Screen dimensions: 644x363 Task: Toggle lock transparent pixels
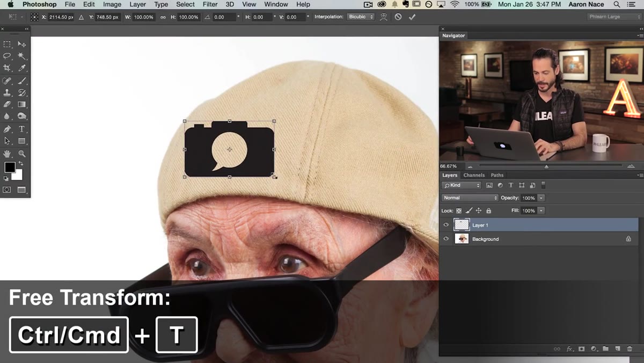459,210
